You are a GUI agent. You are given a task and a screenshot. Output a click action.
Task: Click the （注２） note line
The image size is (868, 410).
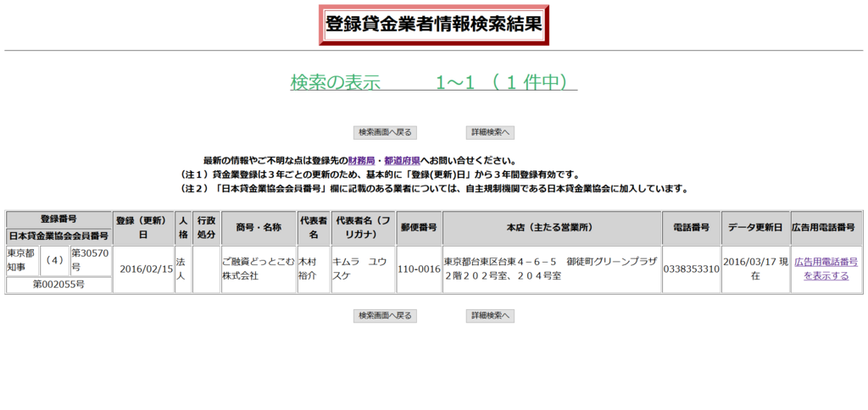pos(434,189)
